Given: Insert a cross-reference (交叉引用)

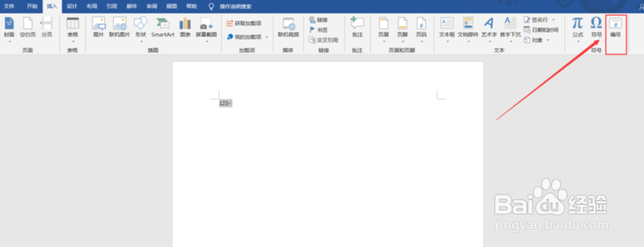Looking at the screenshot, I should tap(323, 40).
